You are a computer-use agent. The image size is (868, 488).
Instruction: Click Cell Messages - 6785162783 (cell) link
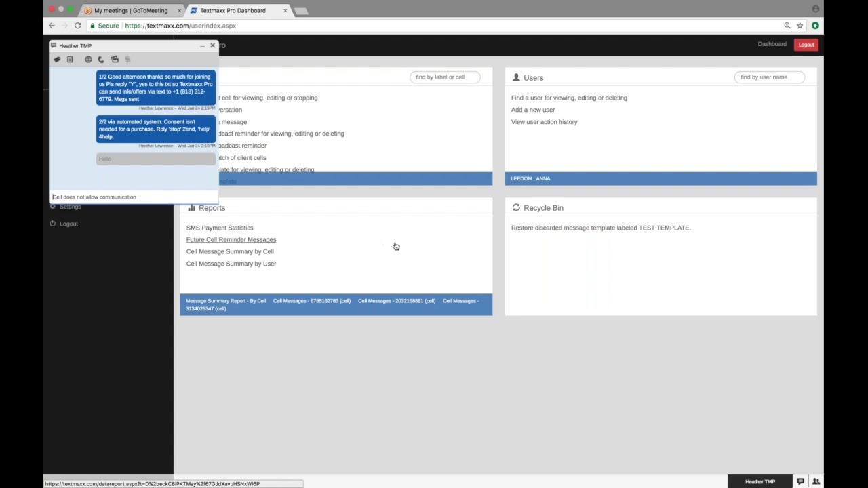[312, 301]
